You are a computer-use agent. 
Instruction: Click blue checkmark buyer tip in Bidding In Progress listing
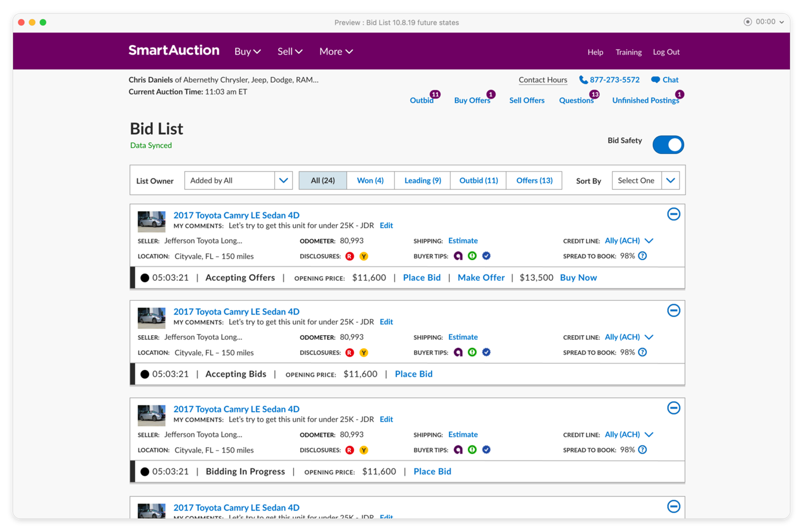486,450
